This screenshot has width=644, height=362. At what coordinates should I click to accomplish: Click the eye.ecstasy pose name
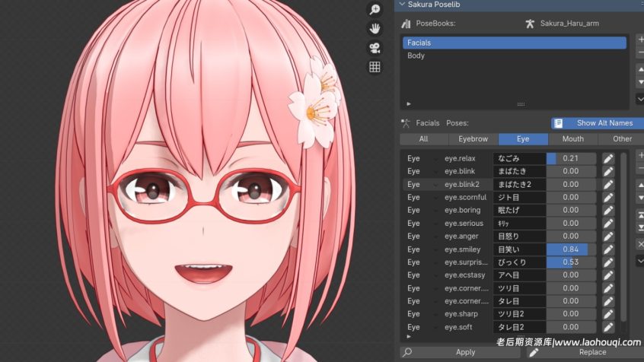(x=464, y=275)
